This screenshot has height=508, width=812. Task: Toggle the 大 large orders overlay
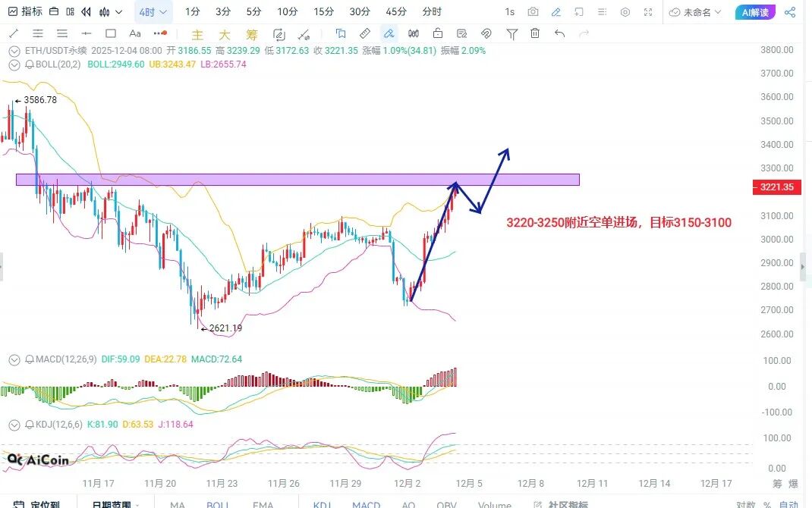click(224, 35)
